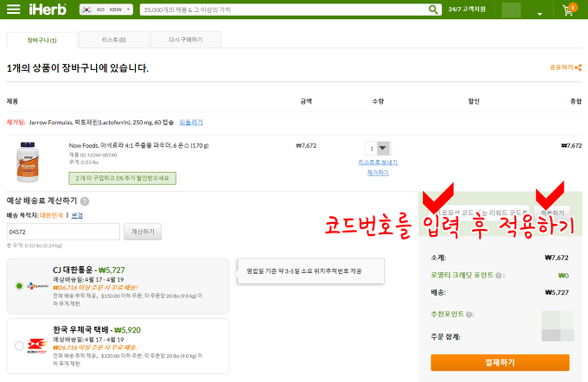Screen dimensions: 588x382
Task: Click the CJ logistics logo
Action: click(x=38, y=286)
